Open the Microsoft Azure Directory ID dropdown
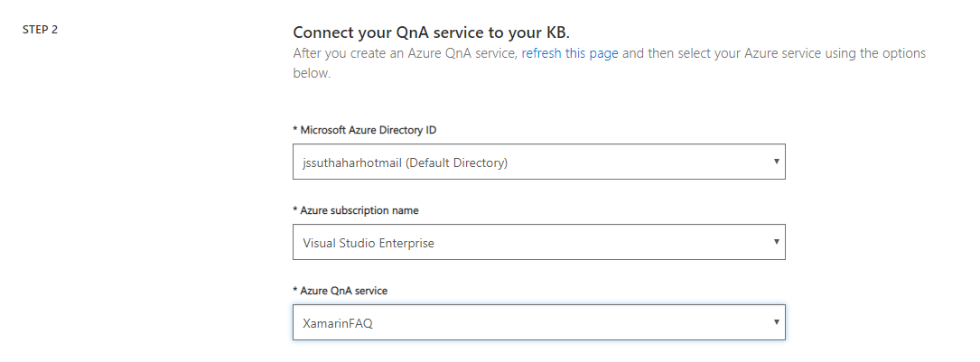 538,162
